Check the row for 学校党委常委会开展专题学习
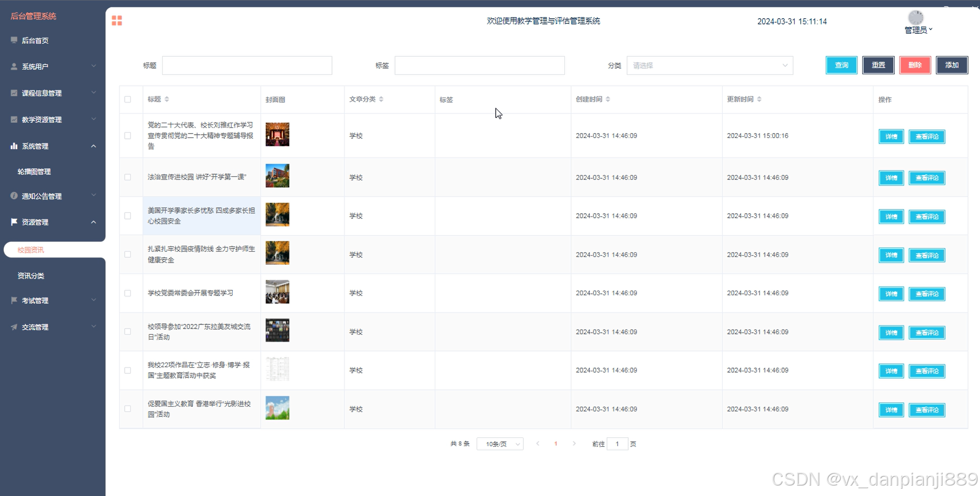 [128, 293]
